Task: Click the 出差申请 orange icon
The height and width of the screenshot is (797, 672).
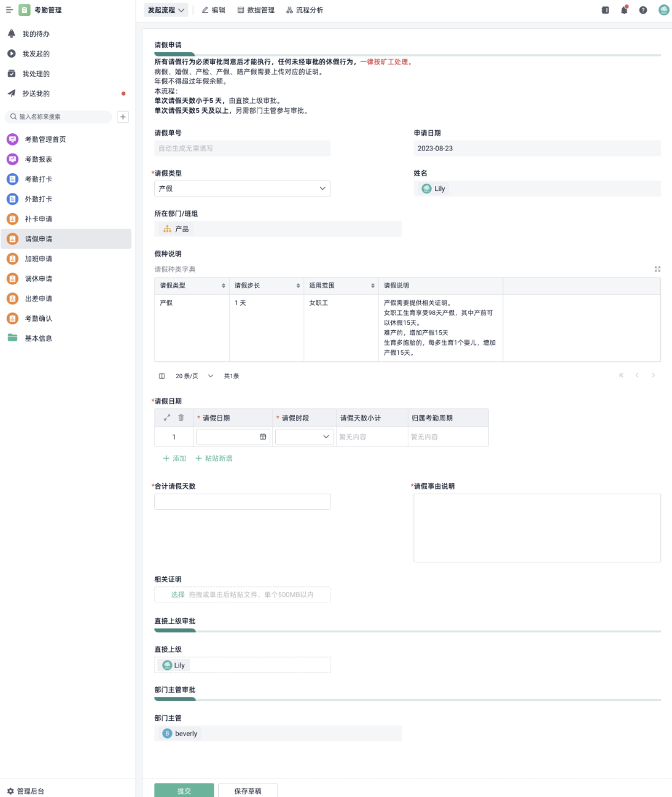Action: (12, 298)
